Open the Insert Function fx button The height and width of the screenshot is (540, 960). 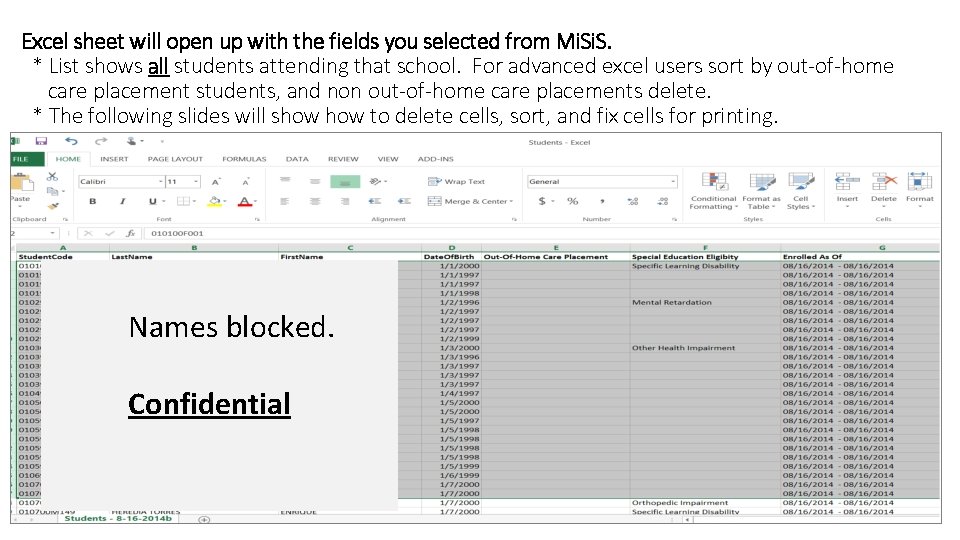pyautogui.click(x=130, y=233)
